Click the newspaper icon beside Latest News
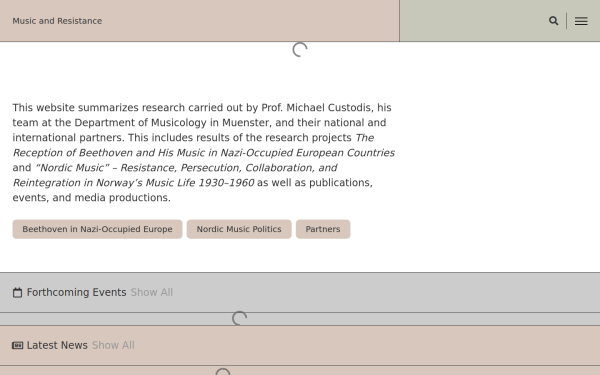The image size is (600, 375). click(x=17, y=346)
